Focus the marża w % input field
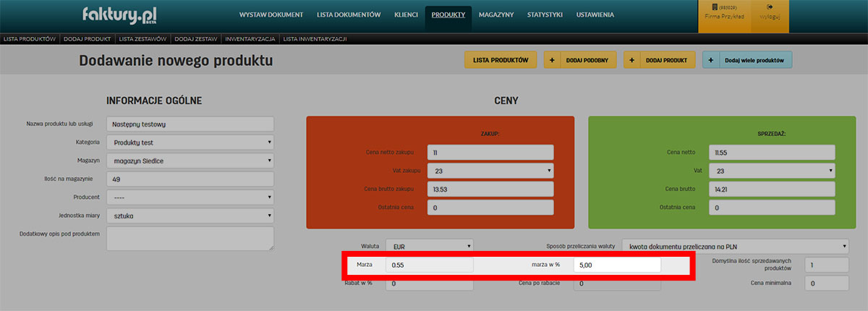Screen dimensions: 868x311 [x=617, y=265]
